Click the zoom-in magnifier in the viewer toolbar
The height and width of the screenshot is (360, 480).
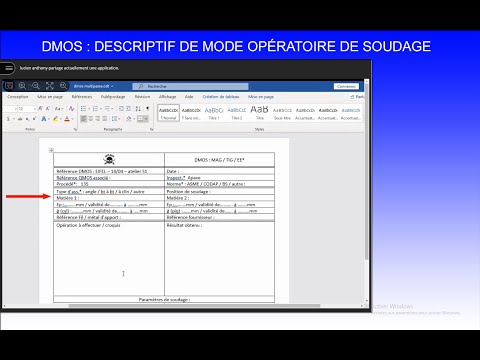tap(22, 86)
